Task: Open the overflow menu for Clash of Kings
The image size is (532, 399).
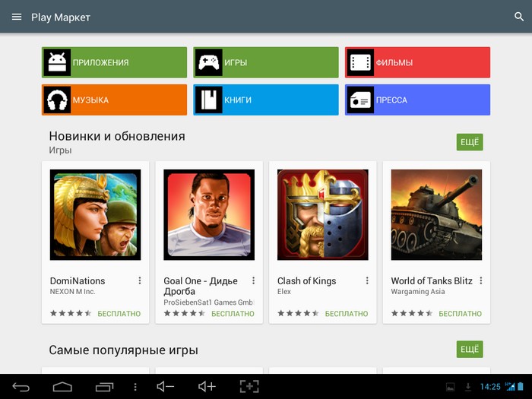Action: 367,280
